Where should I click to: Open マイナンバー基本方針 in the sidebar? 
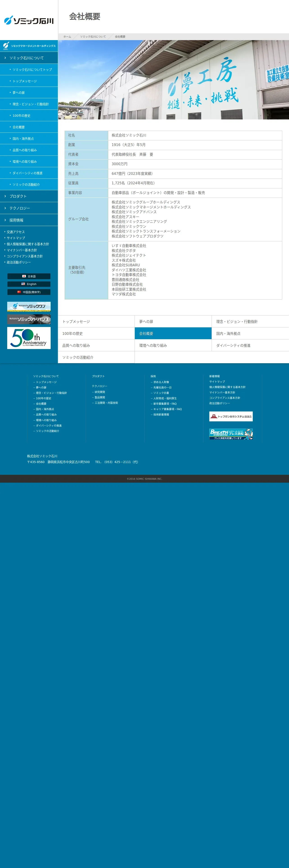(x=22, y=250)
